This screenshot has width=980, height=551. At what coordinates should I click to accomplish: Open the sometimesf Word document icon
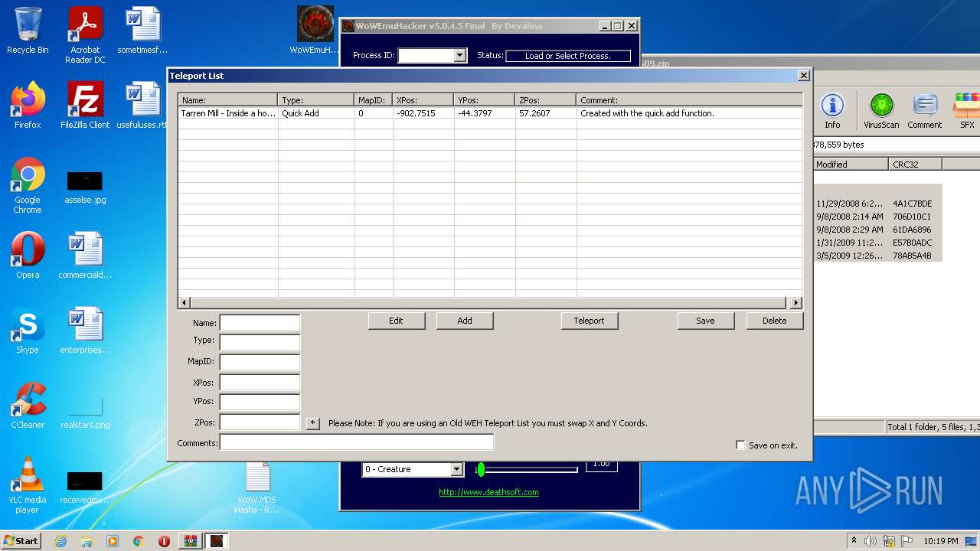pyautogui.click(x=142, y=31)
